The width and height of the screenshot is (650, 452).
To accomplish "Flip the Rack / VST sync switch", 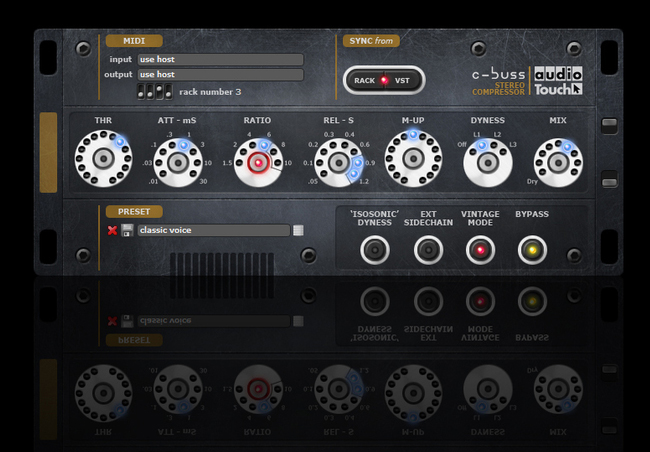I will pos(384,80).
